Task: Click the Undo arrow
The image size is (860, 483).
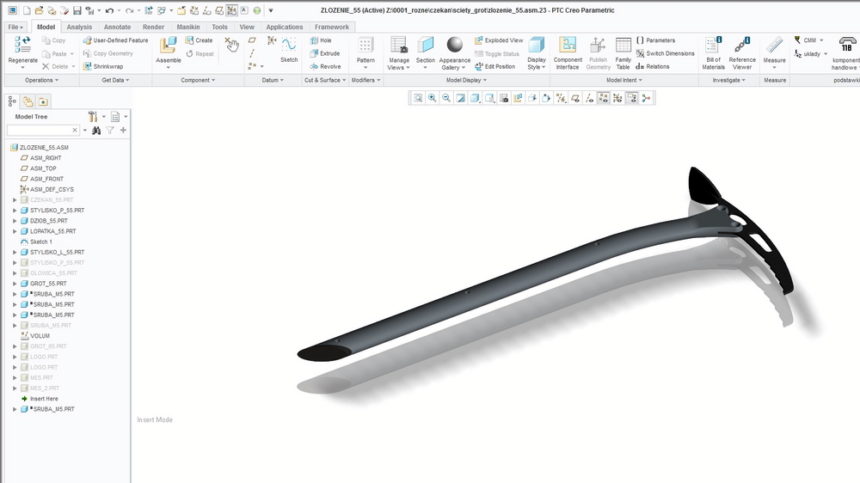Action: (x=109, y=10)
